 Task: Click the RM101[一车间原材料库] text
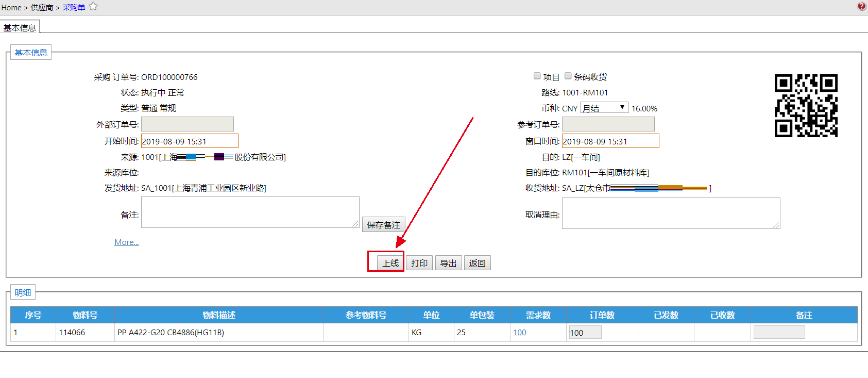(605, 173)
